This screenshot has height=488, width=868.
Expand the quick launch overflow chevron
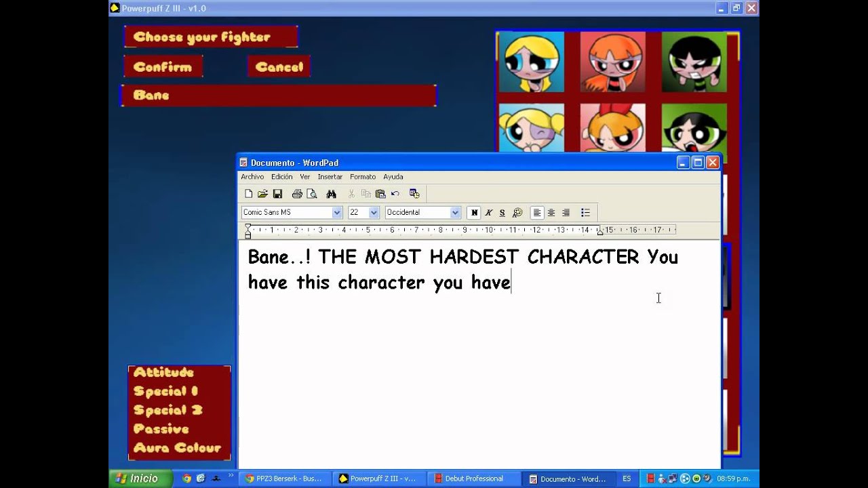point(231,476)
